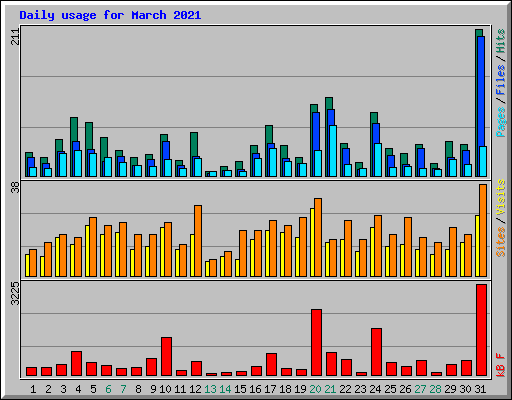The height and width of the screenshot is (400, 512).
Task: Click the 'Daily usage for March 2021' title
Action: pyautogui.click(x=110, y=15)
